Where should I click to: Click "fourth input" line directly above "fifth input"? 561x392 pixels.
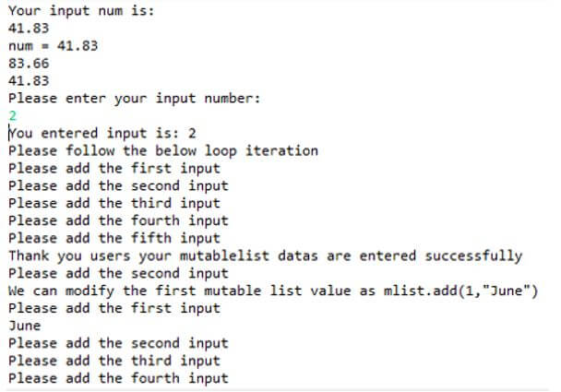click(x=117, y=220)
